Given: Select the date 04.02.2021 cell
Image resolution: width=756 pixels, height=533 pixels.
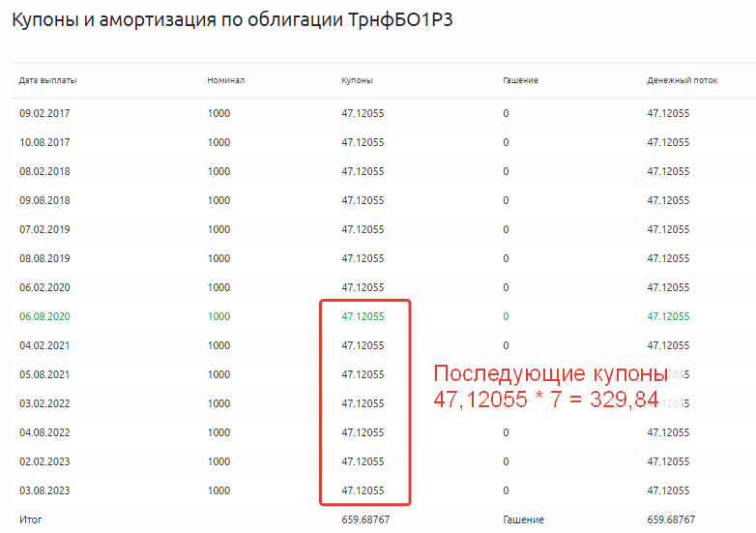Looking at the screenshot, I should 44,345.
